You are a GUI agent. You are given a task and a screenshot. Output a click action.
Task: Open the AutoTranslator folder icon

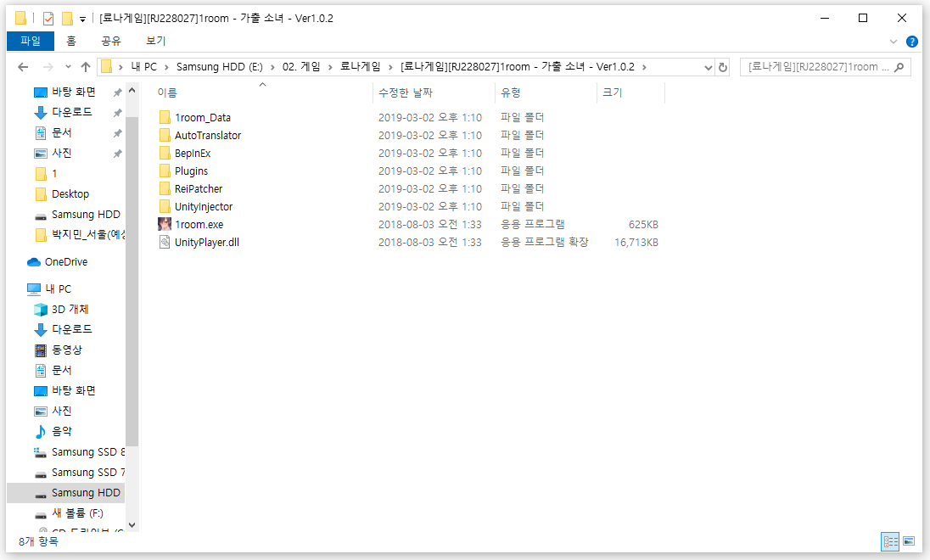point(165,135)
